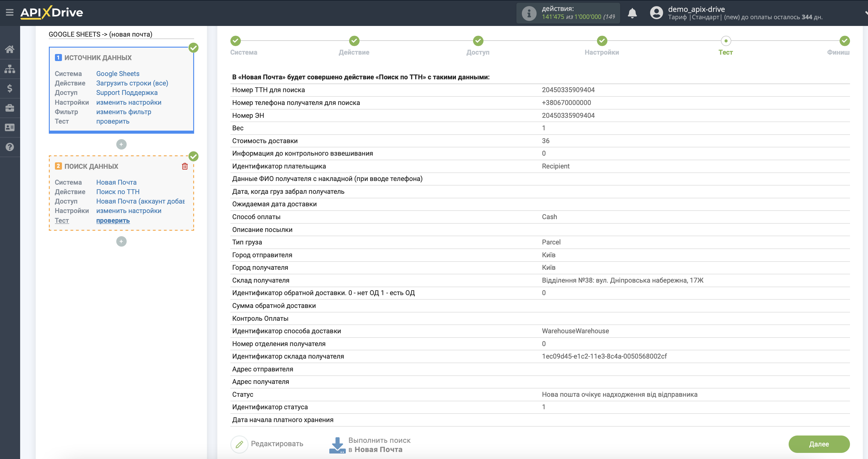Click the Город отправителя row label
868x459 pixels.
coord(262,255)
